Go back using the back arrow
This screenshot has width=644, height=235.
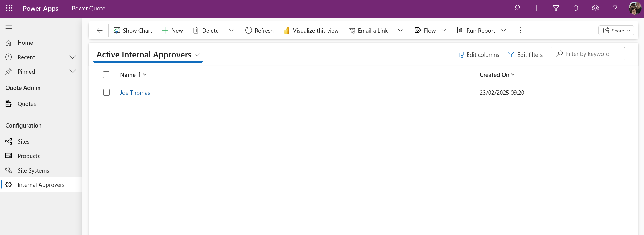point(99,31)
